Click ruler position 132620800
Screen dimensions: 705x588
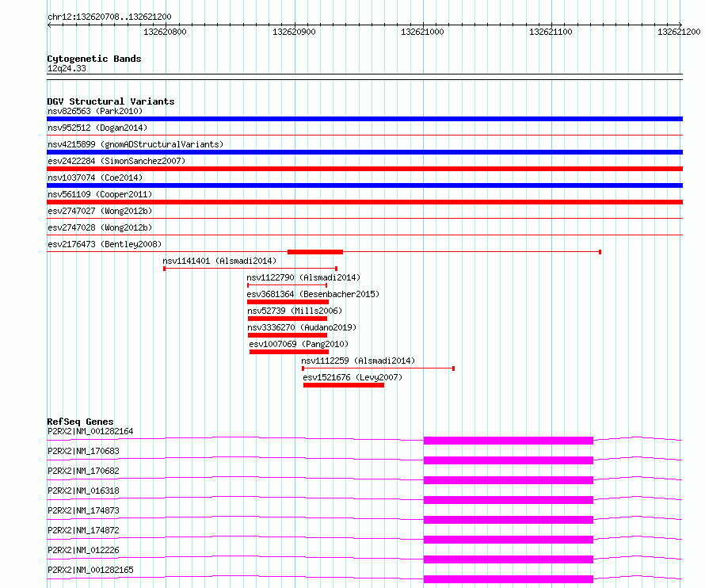(165, 32)
